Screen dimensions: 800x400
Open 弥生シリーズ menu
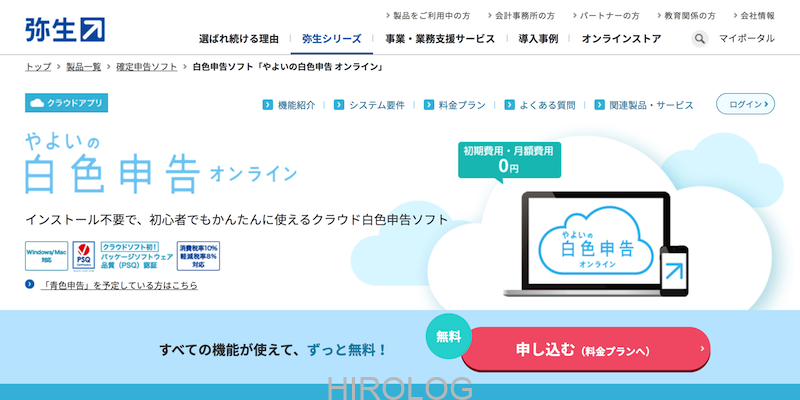coord(332,39)
